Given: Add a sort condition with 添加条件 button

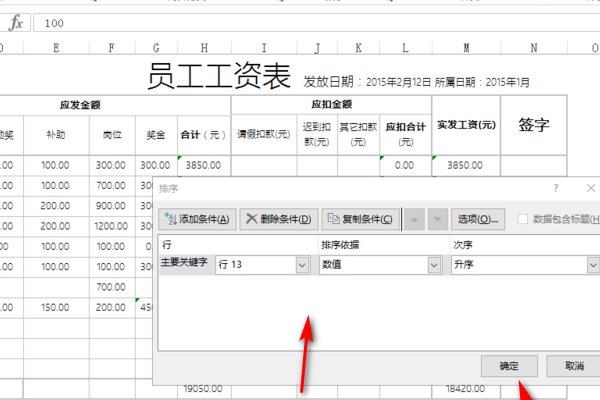Looking at the screenshot, I should (x=197, y=219).
